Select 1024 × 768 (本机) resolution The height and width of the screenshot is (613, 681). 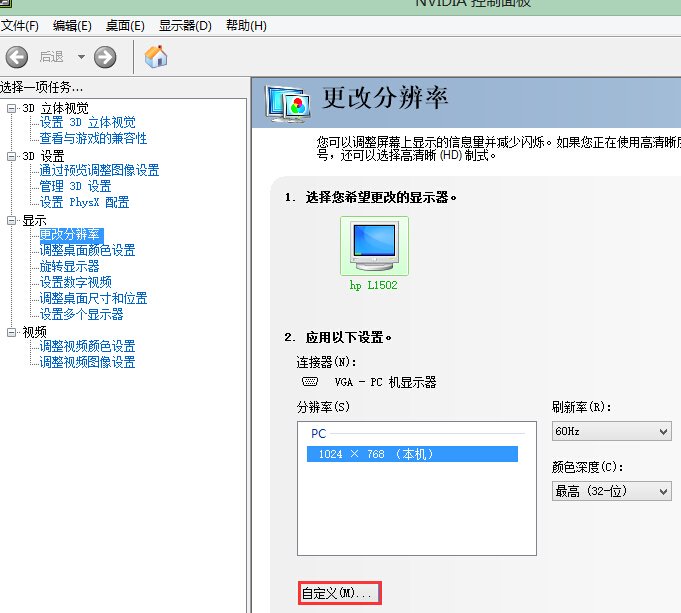pos(412,454)
